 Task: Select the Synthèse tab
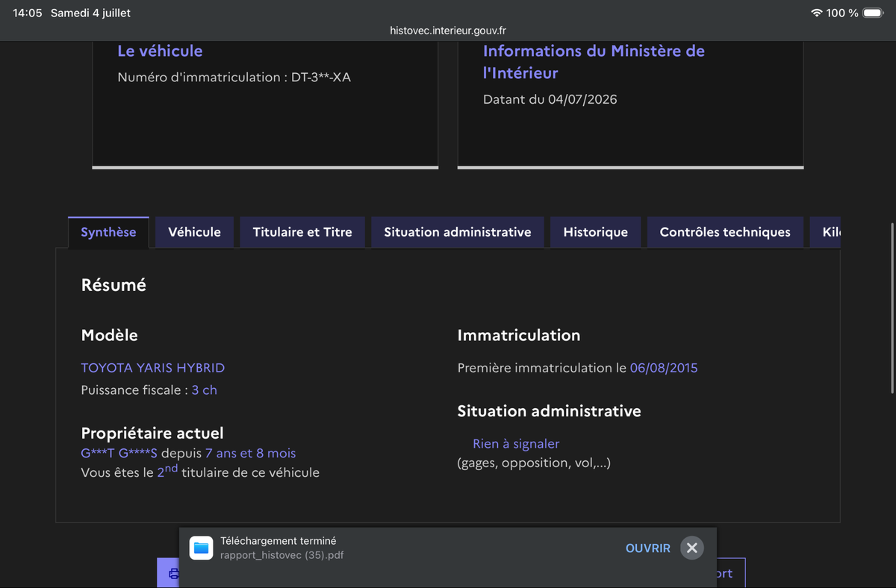point(108,232)
